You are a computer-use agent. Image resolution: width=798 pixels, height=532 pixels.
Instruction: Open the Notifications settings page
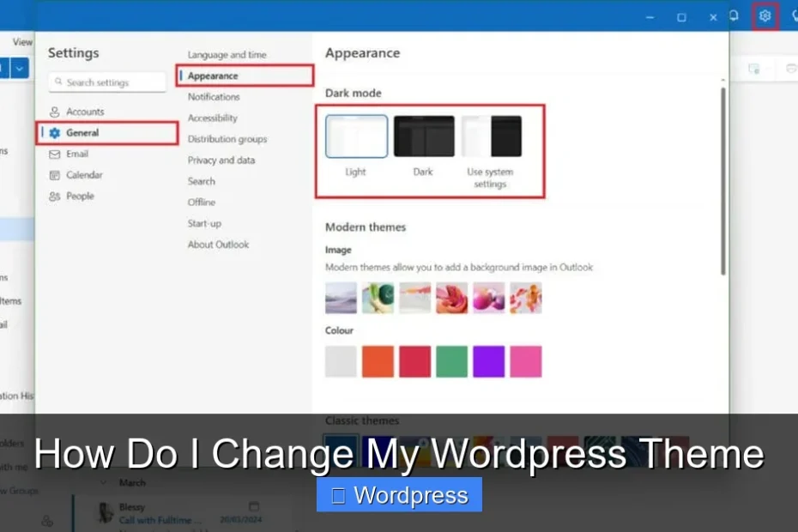[214, 97]
